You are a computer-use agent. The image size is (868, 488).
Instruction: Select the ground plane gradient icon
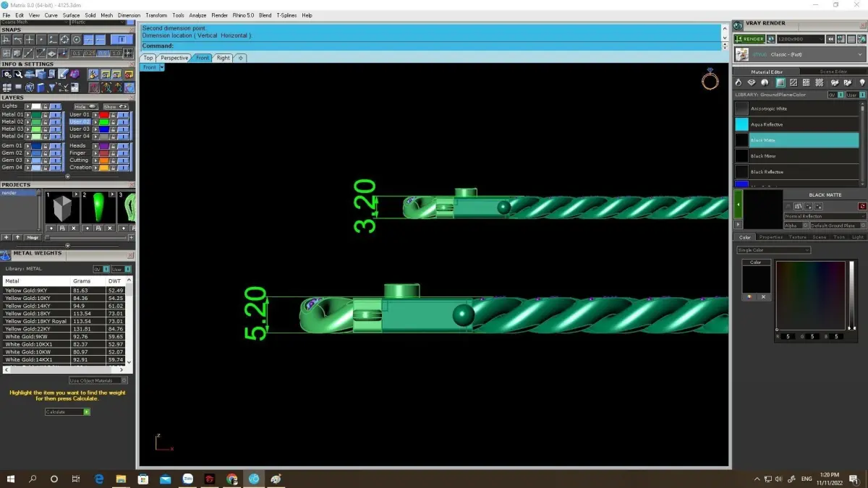780,83
